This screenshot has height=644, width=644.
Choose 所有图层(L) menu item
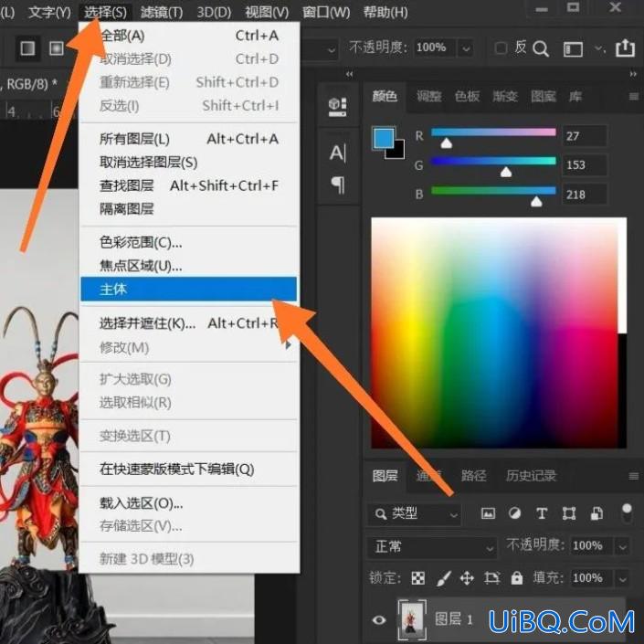click(x=188, y=139)
